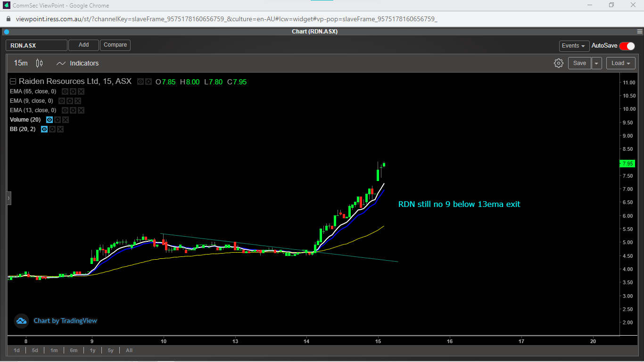Viewport: 644px width, 362px height.
Task: Click the site padlock icon in address bar
Action: (8, 19)
